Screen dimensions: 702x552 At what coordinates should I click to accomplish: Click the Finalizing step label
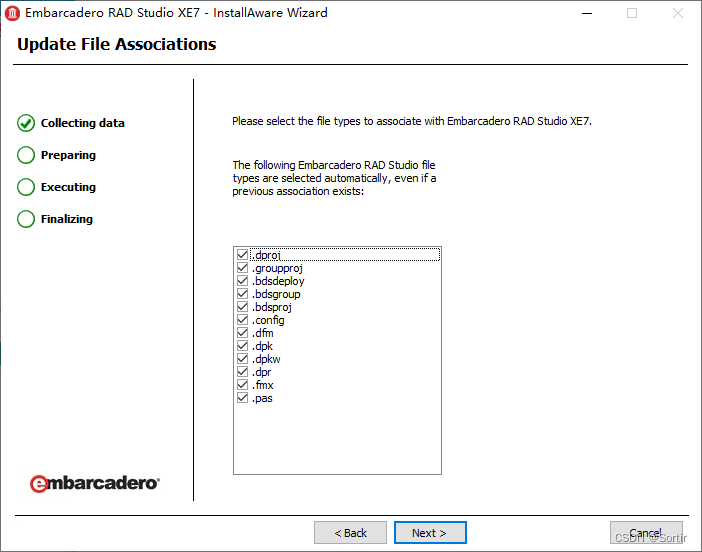click(67, 219)
